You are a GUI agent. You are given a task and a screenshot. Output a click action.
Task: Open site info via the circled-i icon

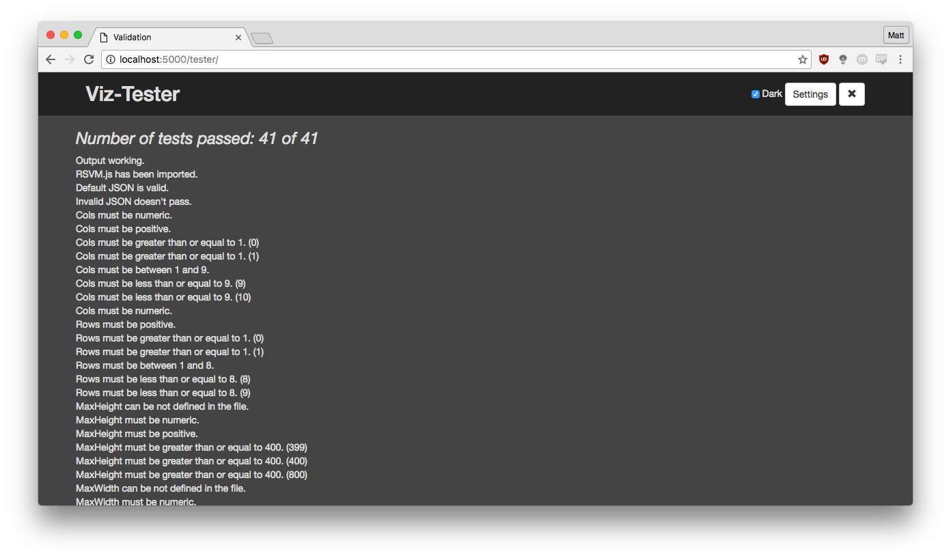click(x=111, y=59)
